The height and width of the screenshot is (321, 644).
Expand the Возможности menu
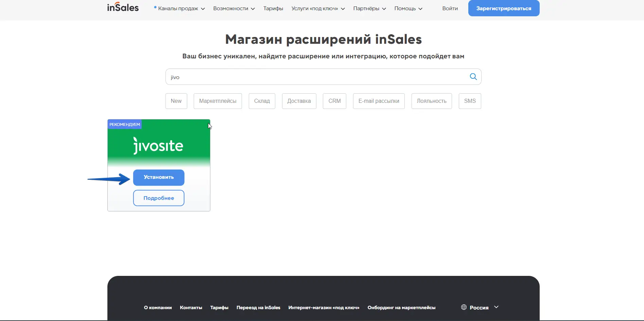(234, 8)
